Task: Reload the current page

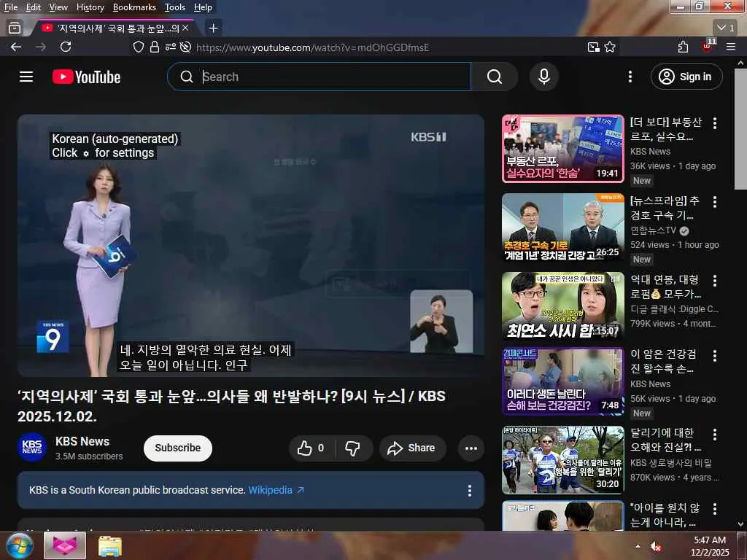Action: click(x=66, y=47)
